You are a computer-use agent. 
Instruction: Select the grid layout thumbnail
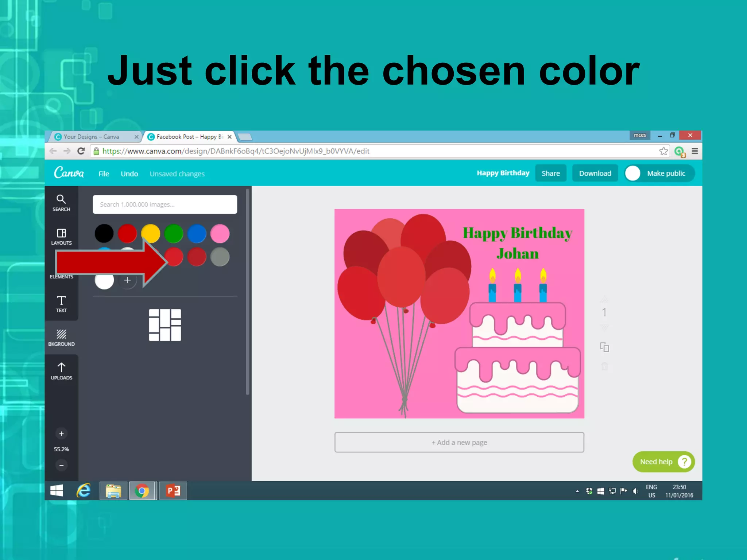pos(165,325)
